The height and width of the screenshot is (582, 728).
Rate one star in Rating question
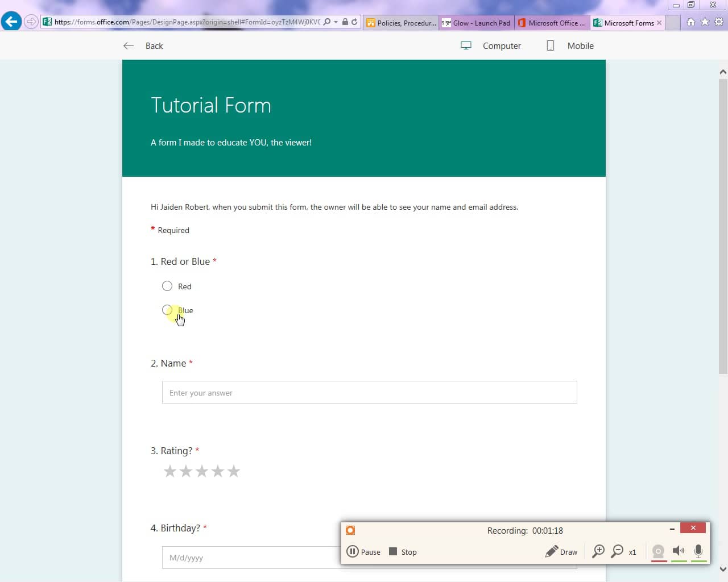170,471
